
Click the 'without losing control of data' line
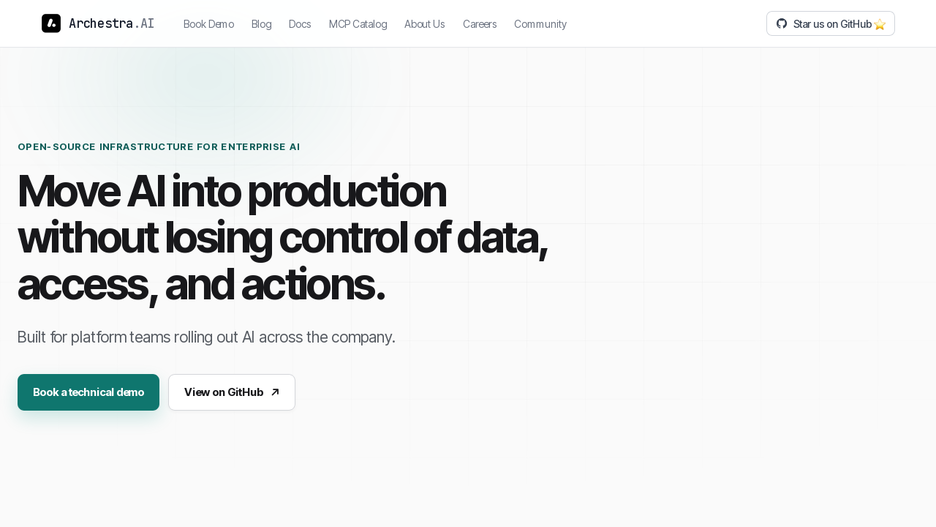tap(282, 238)
